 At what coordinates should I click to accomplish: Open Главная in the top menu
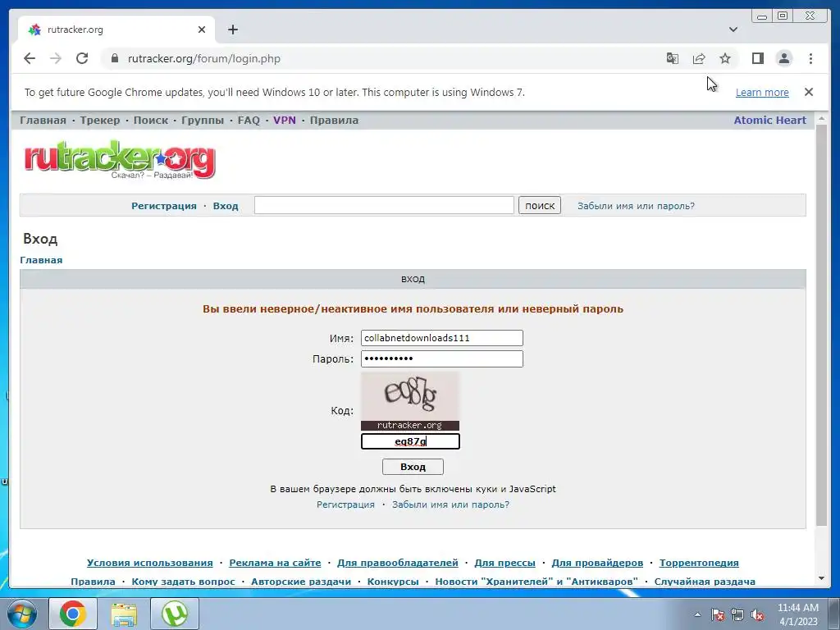pos(43,120)
